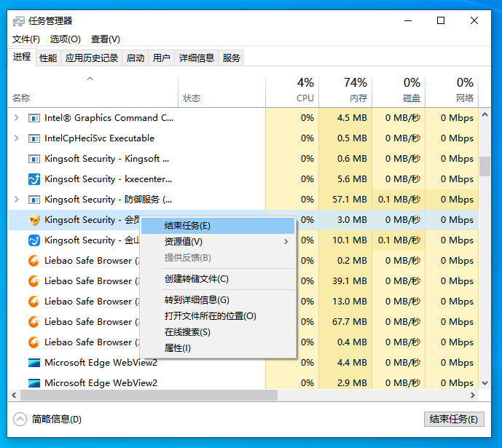This screenshot has width=502, height=448.
Task: Select the 进程 tab
Action: pyautogui.click(x=22, y=57)
